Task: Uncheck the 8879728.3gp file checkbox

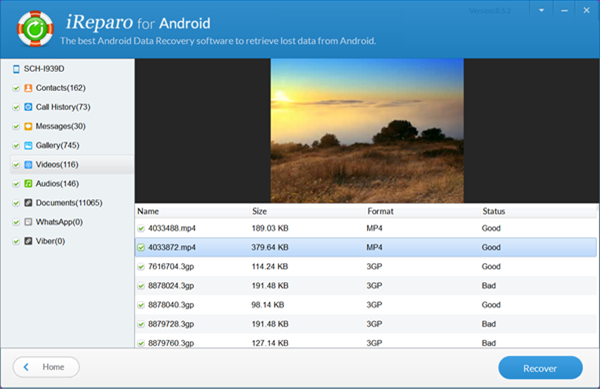Action: [141, 324]
